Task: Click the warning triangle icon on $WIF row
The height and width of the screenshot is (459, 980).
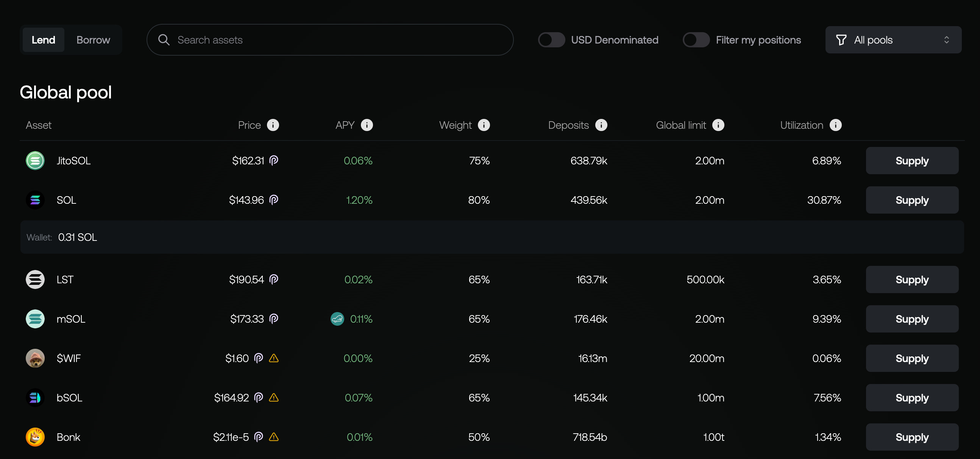Action: click(273, 358)
